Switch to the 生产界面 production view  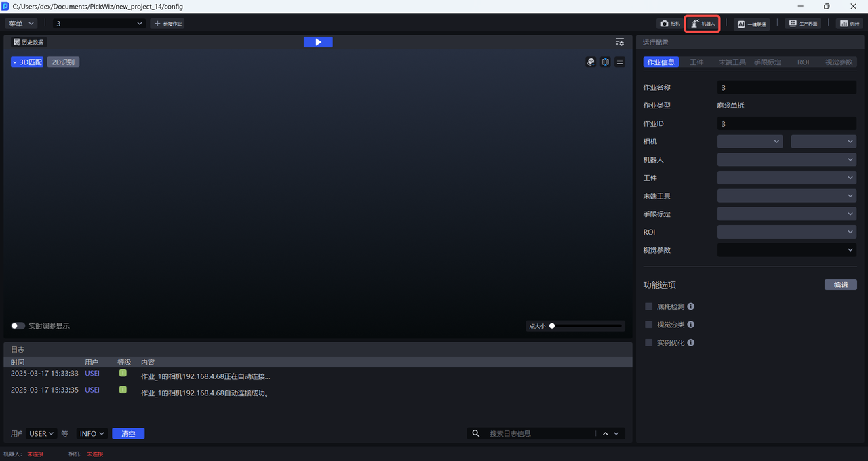pos(802,24)
